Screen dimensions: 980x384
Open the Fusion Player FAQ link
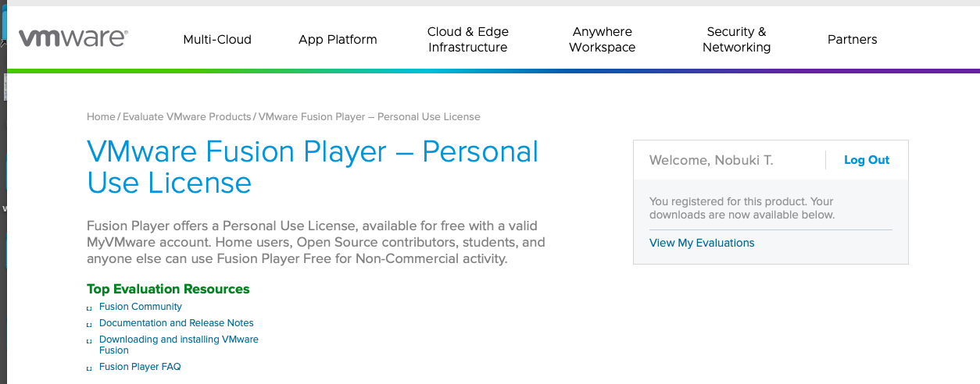140,367
